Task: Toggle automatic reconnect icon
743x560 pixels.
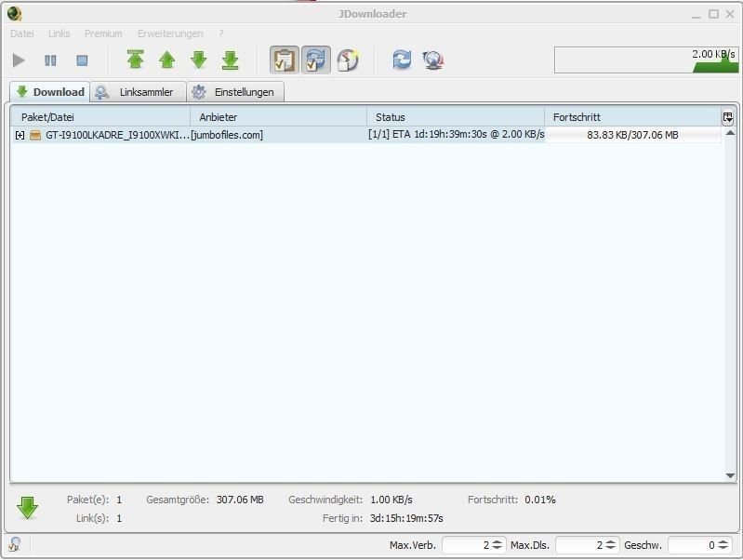Action: click(x=316, y=60)
